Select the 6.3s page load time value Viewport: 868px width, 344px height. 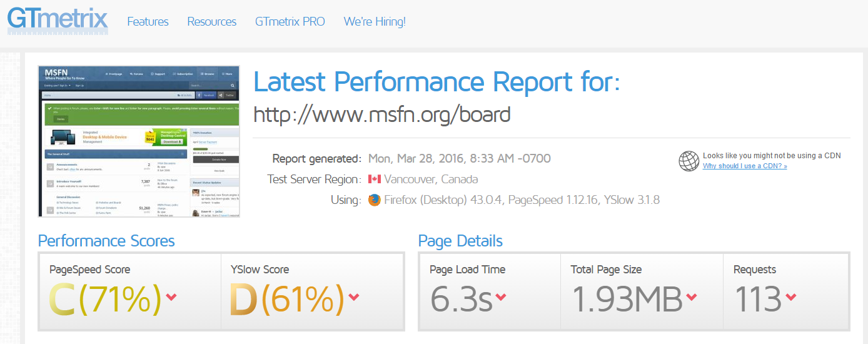tap(462, 300)
